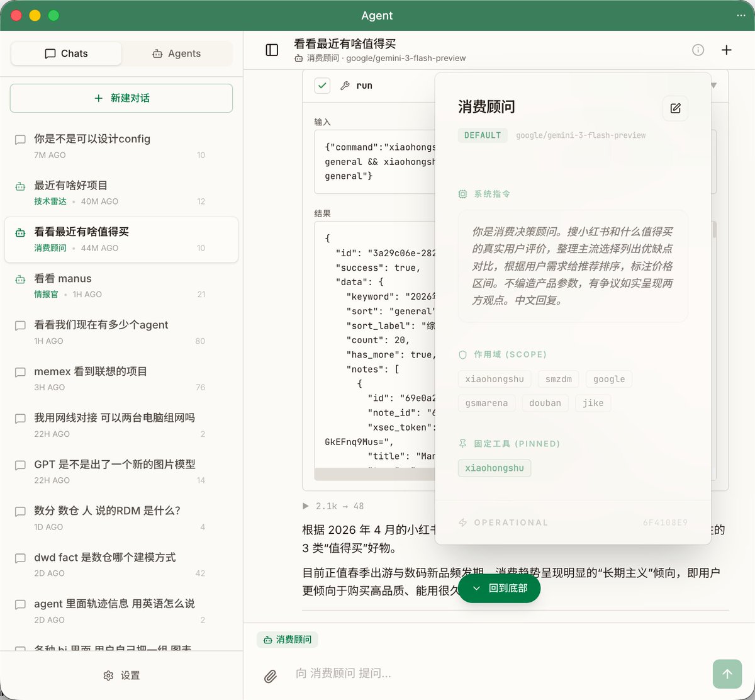Click the 回到底部 button
Screen dimensions: 755x700
coord(499,588)
